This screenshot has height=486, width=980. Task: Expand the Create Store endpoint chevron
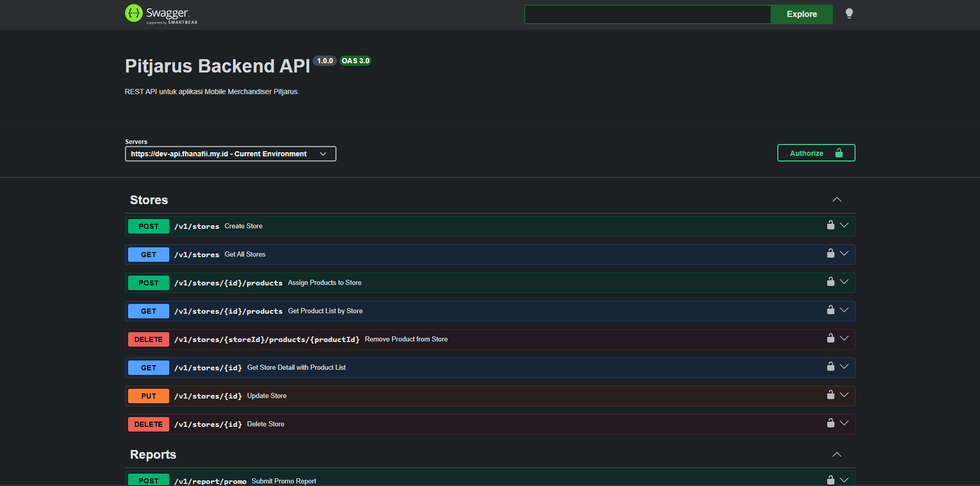[844, 225]
